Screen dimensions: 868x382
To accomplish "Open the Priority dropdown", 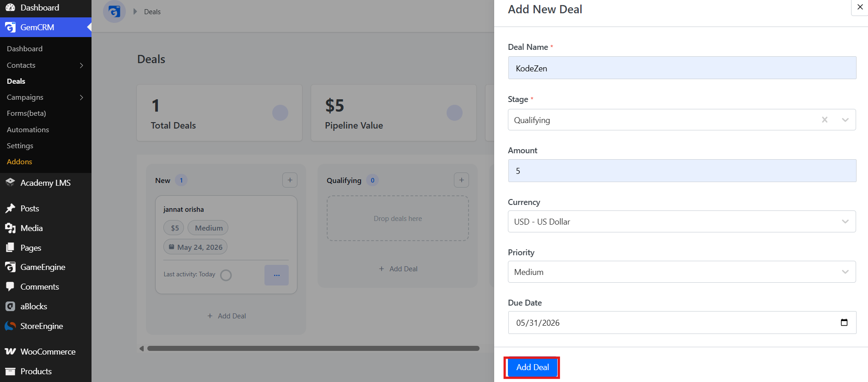I will [x=682, y=272].
